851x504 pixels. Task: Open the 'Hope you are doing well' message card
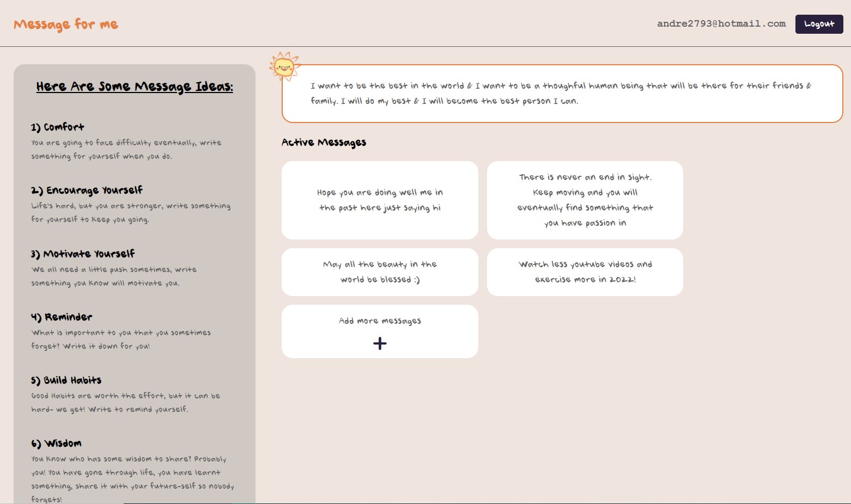(x=380, y=200)
